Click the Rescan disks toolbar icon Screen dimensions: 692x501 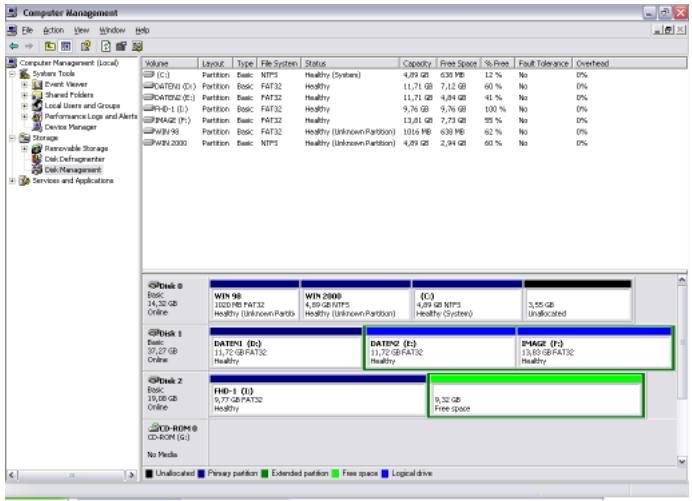121,46
